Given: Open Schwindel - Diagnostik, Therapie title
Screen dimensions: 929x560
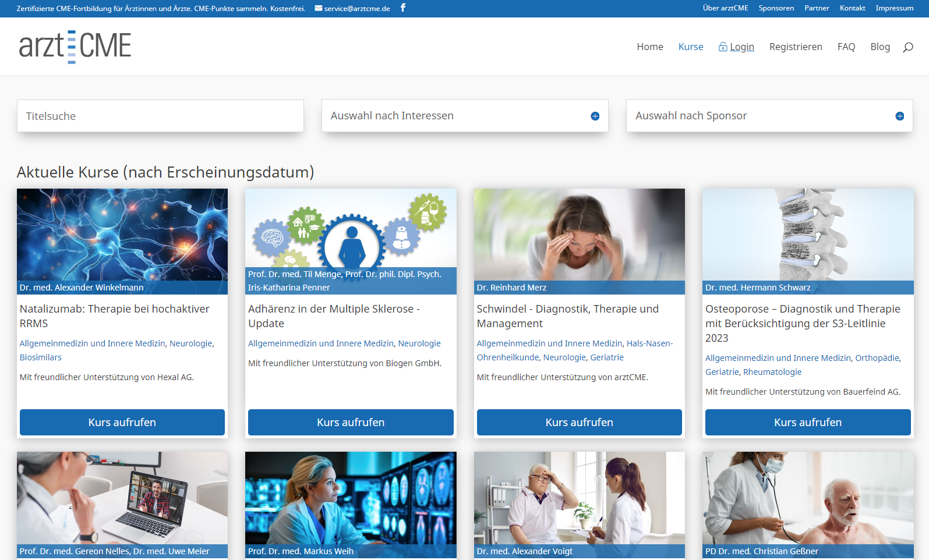Looking at the screenshot, I should pyautogui.click(x=568, y=316).
